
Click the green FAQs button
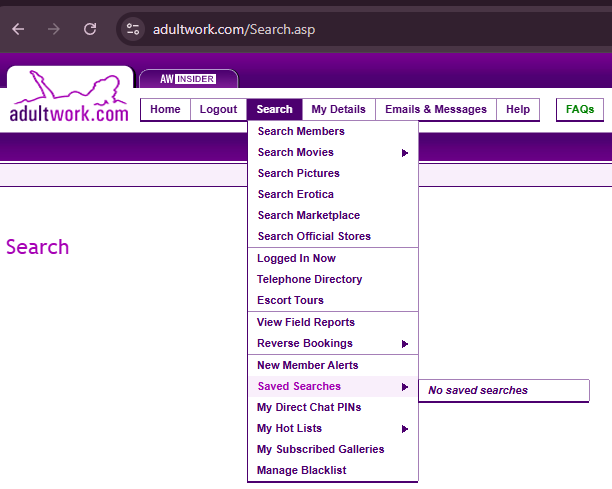(x=579, y=110)
